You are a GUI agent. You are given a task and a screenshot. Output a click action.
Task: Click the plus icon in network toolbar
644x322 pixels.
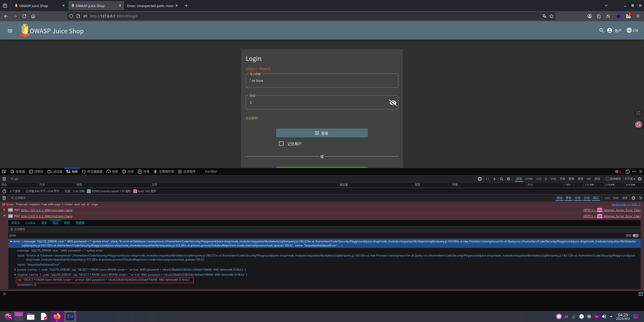494,179
